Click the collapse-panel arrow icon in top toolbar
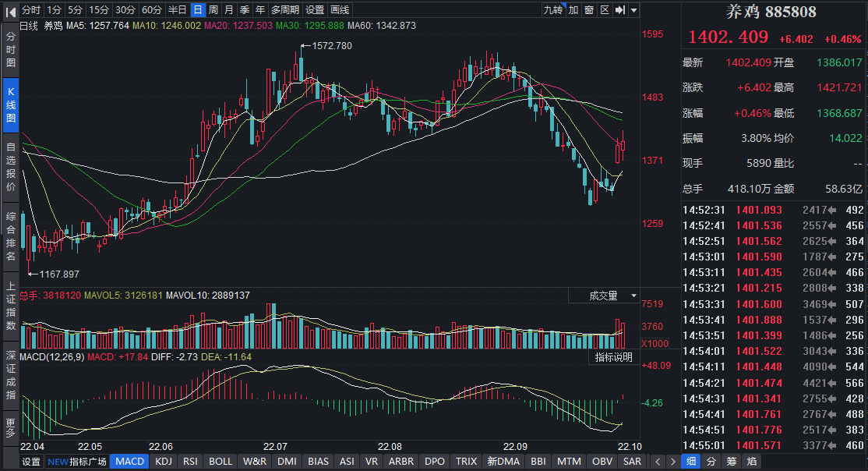Image resolution: width=868 pixels, height=471 pixels. tap(620, 10)
